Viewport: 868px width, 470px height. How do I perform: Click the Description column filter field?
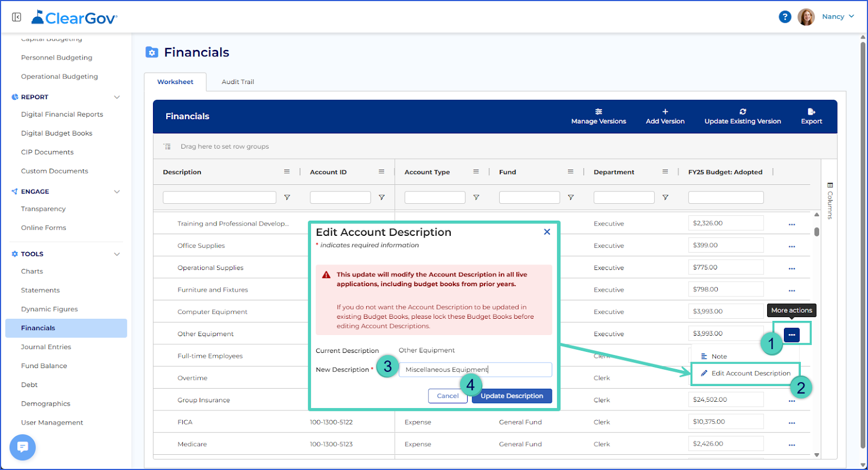(219, 197)
